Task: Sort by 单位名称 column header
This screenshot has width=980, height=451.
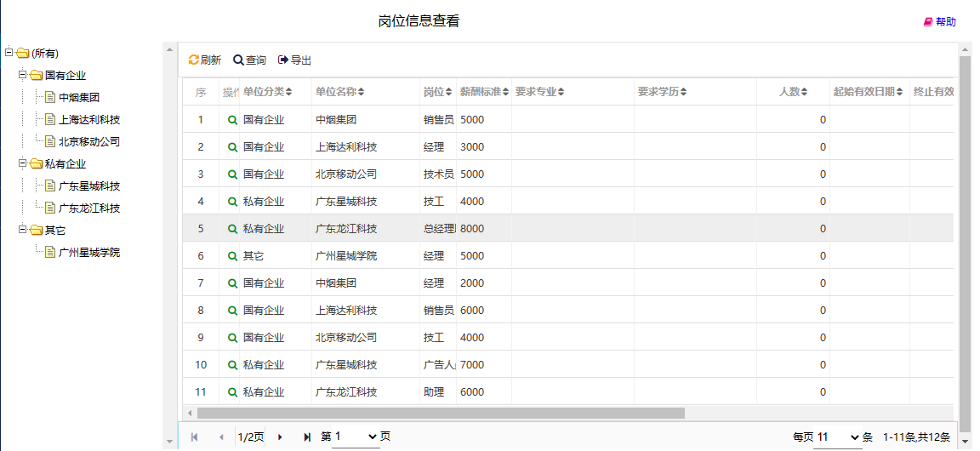Action: pos(340,92)
